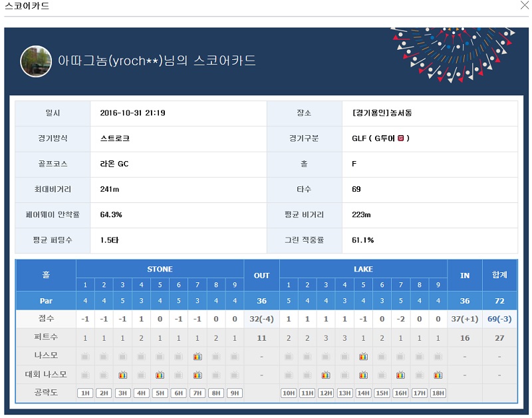Play 나스모 video for STONE hole 7
Image resolution: width=532 pixels, height=418 pixels.
(x=198, y=357)
